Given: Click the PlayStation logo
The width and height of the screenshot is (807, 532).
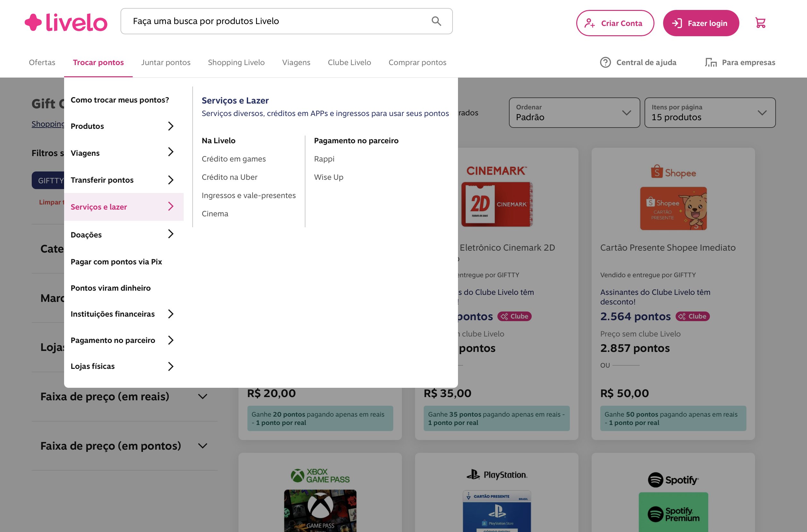Looking at the screenshot, I should 497,474.
